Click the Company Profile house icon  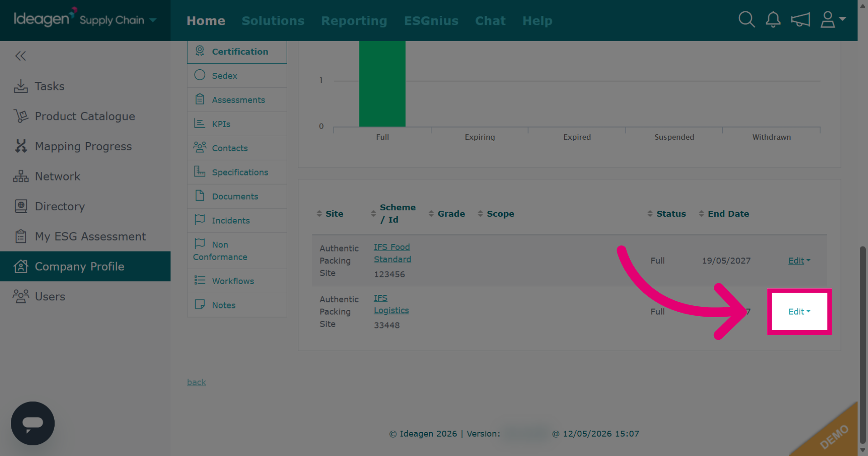pos(21,266)
